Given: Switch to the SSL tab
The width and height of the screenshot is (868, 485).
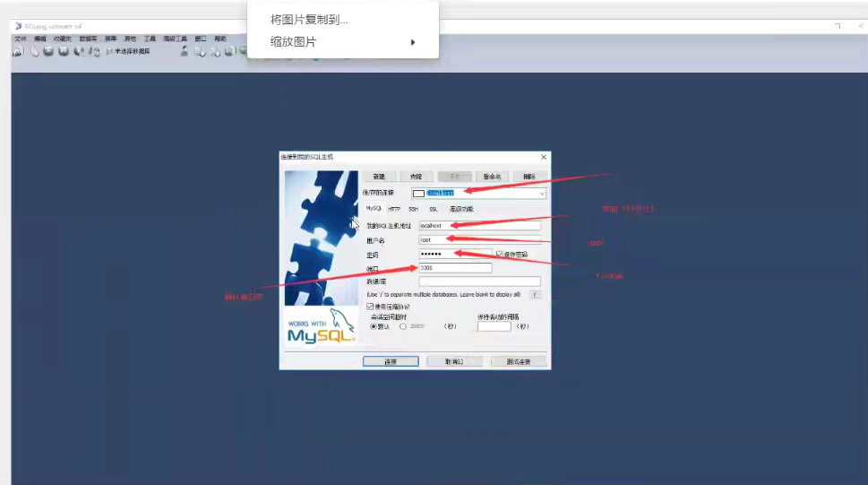Looking at the screenshot, I should (x=434, y=209).
